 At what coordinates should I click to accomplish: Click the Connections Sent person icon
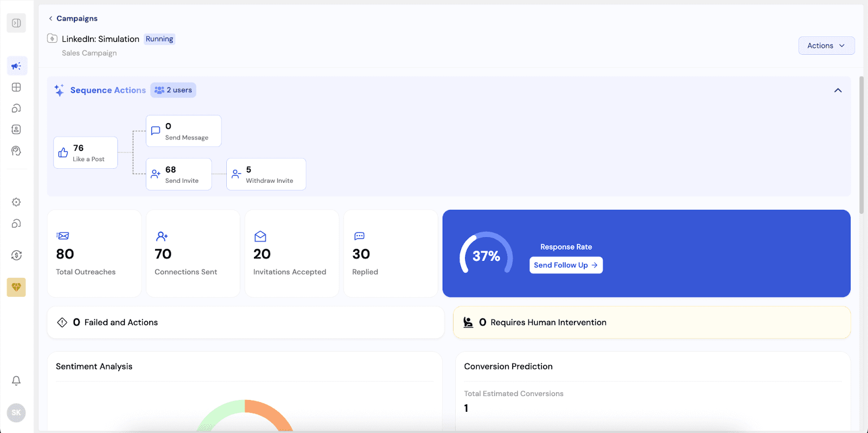[162, 236]
